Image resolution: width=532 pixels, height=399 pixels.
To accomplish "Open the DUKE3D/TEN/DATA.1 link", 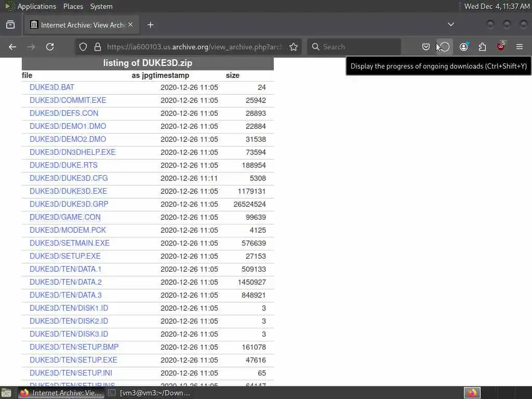I will (x=65, y=269).
